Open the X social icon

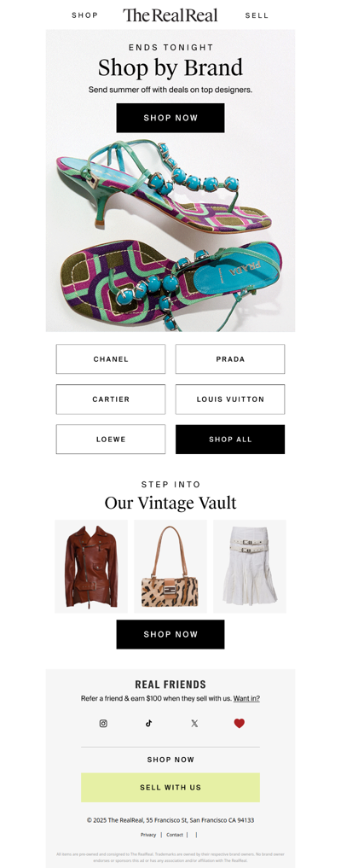[194, 723]
